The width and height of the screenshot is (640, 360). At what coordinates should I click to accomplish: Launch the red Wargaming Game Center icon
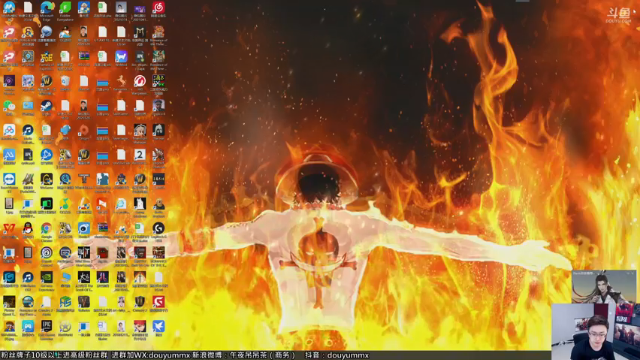[140, 82]
